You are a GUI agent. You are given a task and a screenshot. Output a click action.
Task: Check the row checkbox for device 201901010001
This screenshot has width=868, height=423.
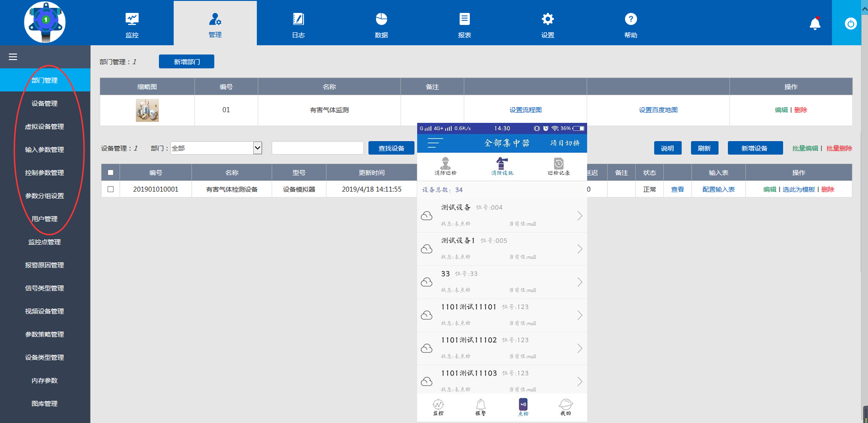tap(110, 189)
